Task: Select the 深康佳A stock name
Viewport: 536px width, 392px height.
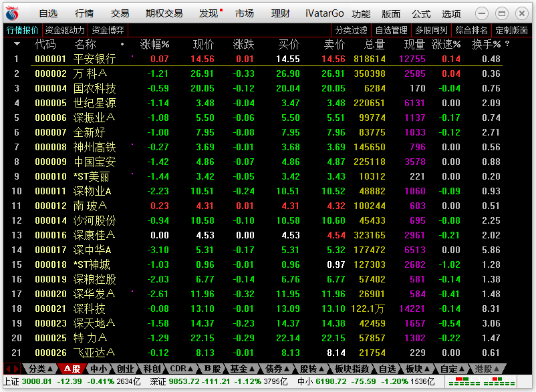Action: (x=94, y=235)
